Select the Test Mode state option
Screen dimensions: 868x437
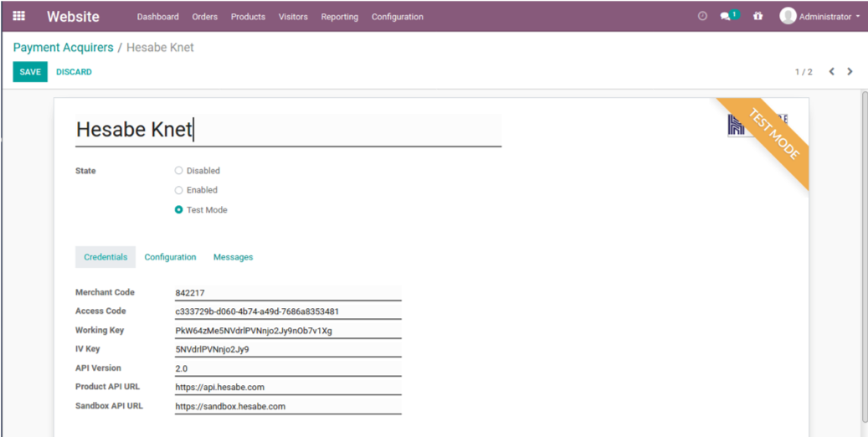[178, 210]
